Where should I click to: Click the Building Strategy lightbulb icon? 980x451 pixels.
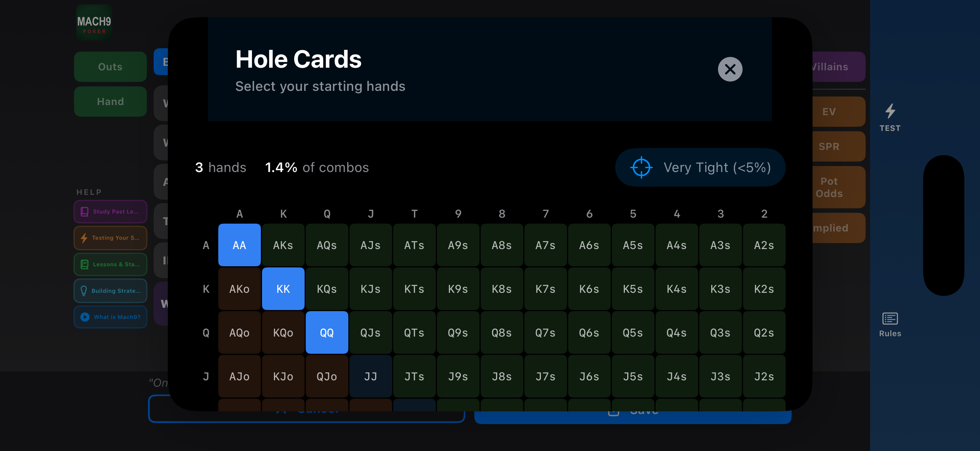pyautogui.click(x=84, y=291)
